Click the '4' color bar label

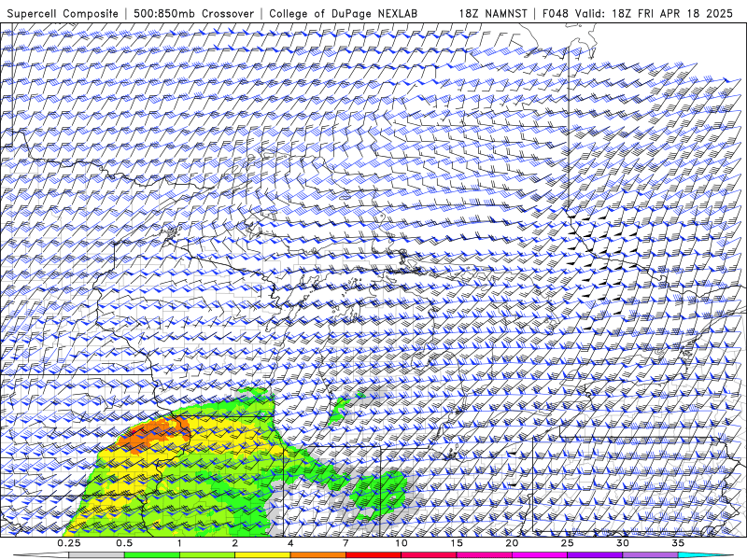pos(290,543)
